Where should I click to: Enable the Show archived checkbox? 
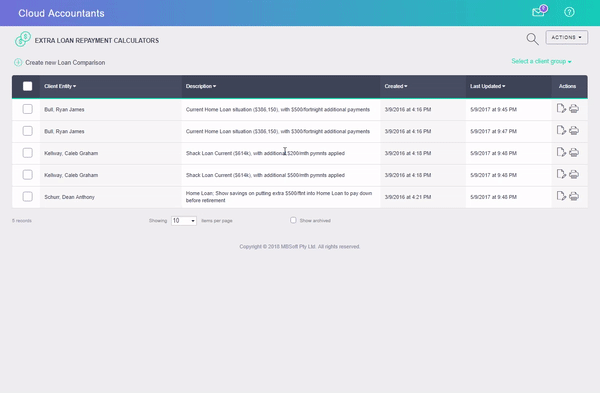click(293, 220)
